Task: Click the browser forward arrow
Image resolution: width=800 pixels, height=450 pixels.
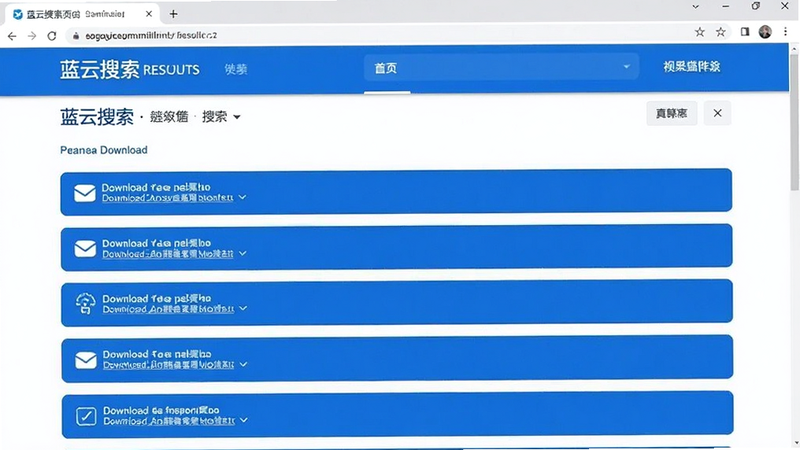Action: [x=32, y=36]
